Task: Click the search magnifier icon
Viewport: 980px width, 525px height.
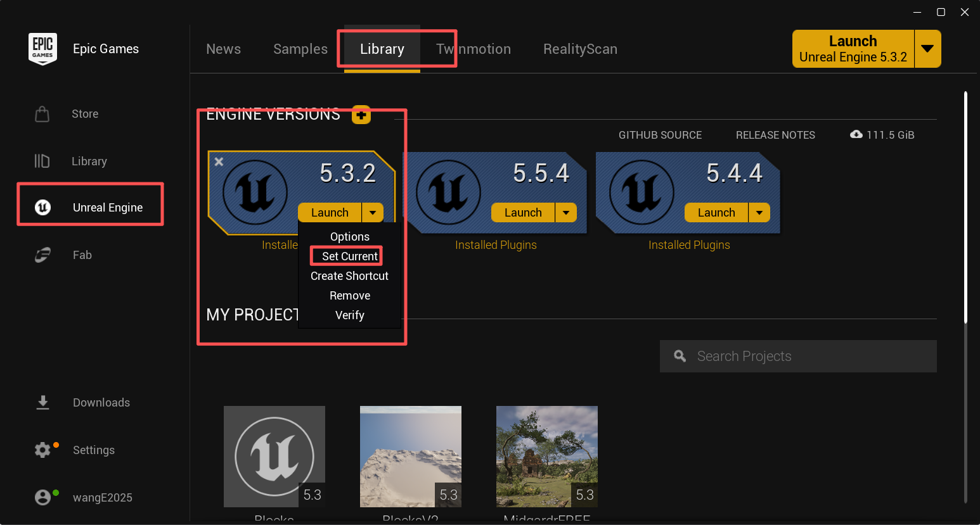Action: point(680,356)
